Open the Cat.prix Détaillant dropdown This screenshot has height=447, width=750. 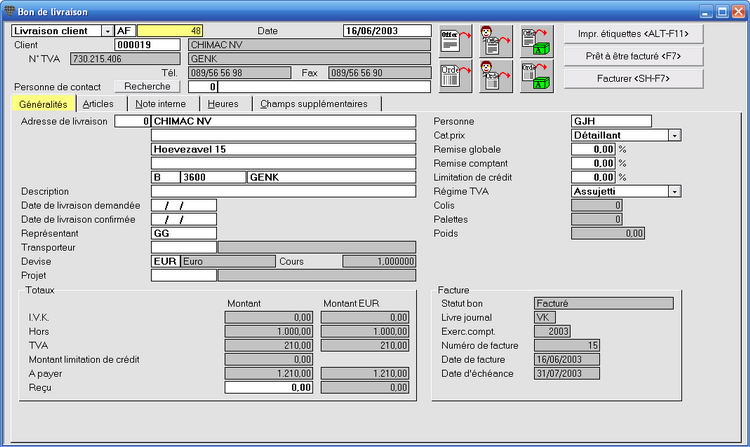[674, 135]
